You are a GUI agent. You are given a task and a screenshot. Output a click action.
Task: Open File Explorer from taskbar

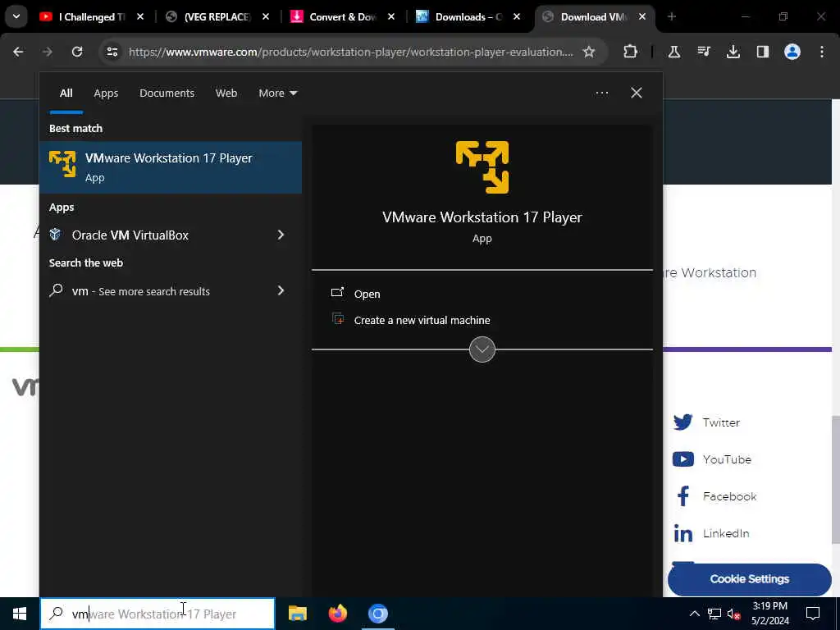coord(297,614)
